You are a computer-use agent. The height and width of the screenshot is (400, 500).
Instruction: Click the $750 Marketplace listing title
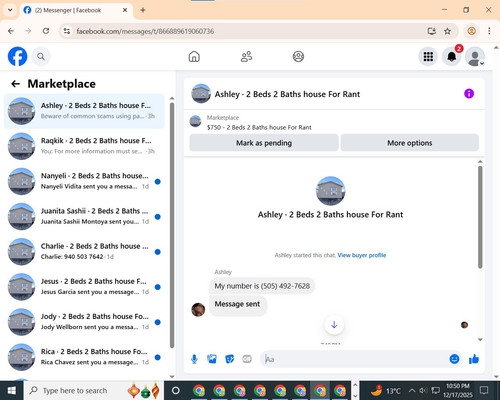[x=259, y=127]
